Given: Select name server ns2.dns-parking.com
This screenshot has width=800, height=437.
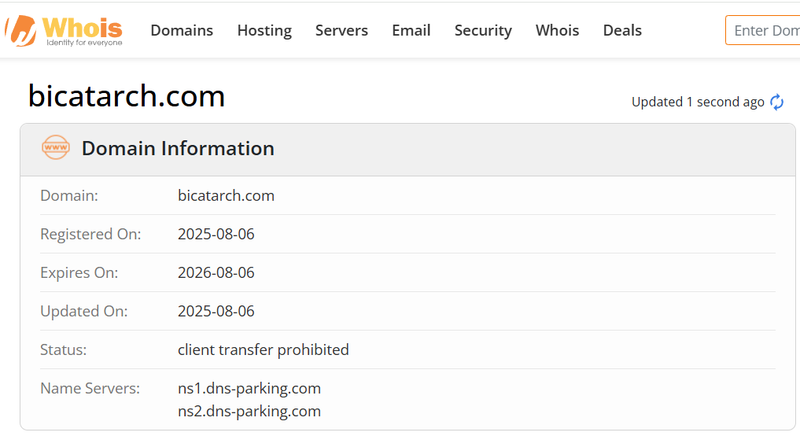Looking at the screenshot, I should (x=249, y=412).
